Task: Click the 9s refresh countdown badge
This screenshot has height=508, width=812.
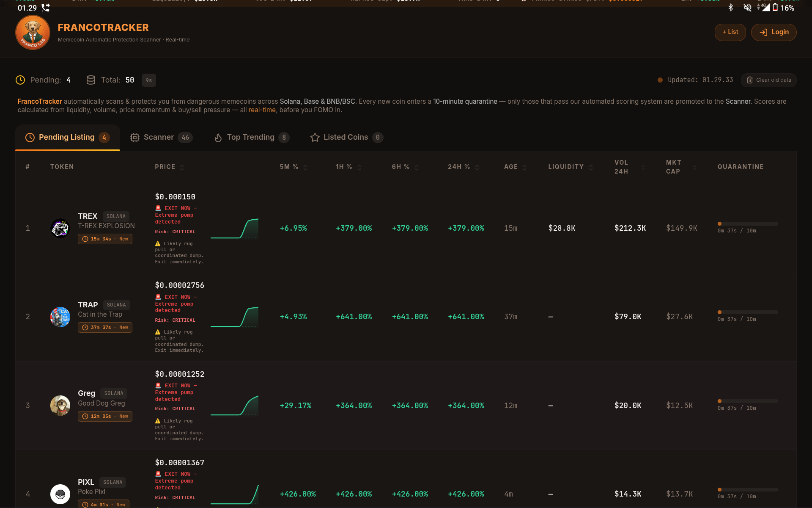Action: click(x=149, y=80)
